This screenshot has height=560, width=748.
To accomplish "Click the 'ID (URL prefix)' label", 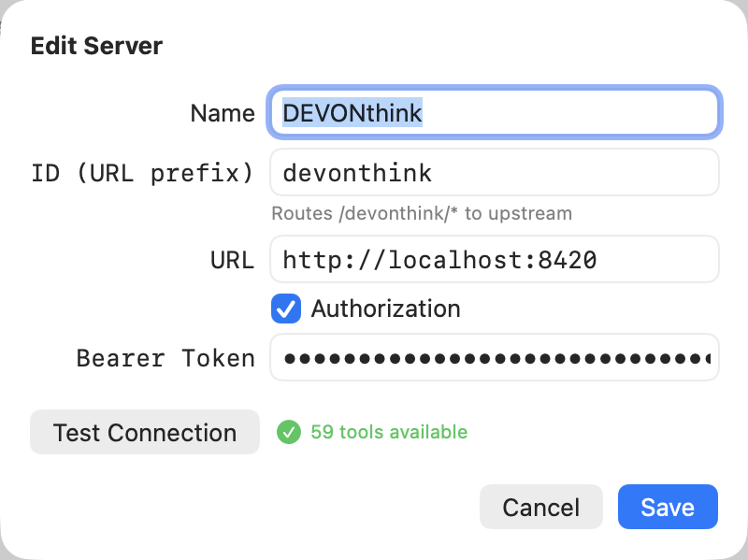I will coord(142,173).
